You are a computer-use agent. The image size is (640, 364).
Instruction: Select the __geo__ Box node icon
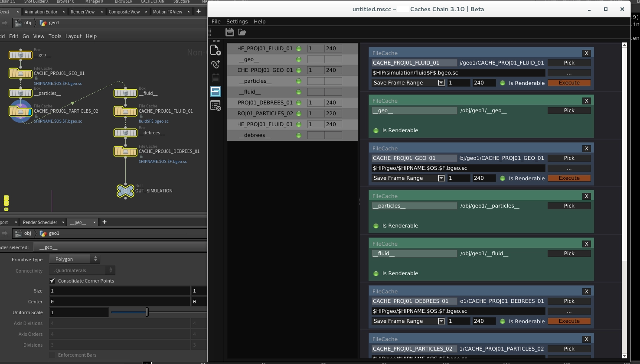(x=20, y=55)
